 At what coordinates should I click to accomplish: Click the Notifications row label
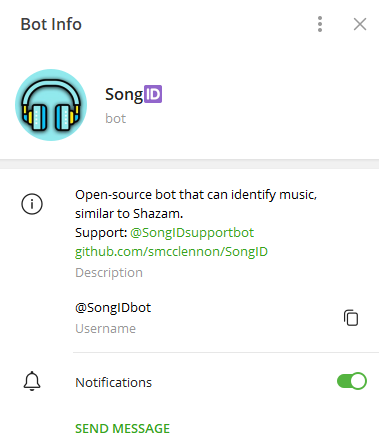[113, 382]
